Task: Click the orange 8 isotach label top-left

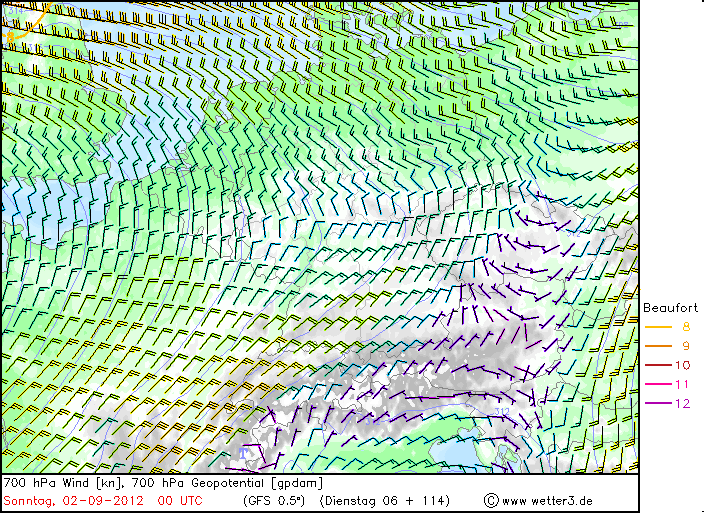Action: (10, 38)
